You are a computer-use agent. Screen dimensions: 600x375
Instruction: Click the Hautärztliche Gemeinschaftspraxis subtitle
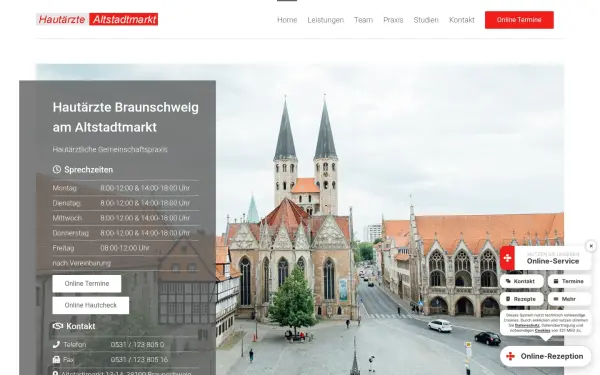110,150
